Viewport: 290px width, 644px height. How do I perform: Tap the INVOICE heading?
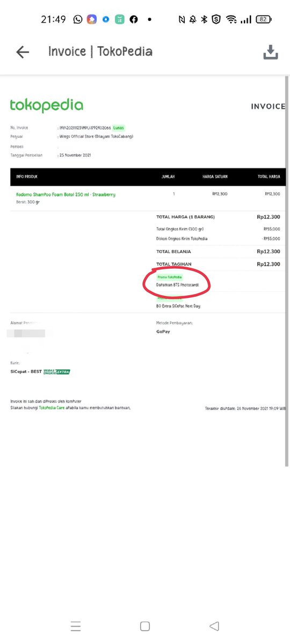268,106
